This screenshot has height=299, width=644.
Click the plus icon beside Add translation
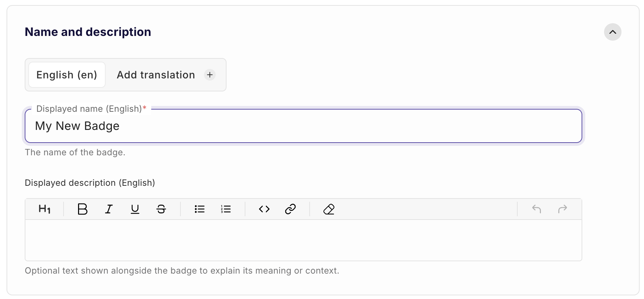[x=210, y=75]
